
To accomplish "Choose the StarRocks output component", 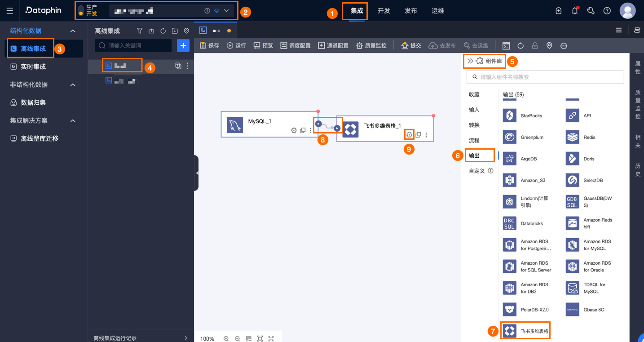I will [523, 115].
